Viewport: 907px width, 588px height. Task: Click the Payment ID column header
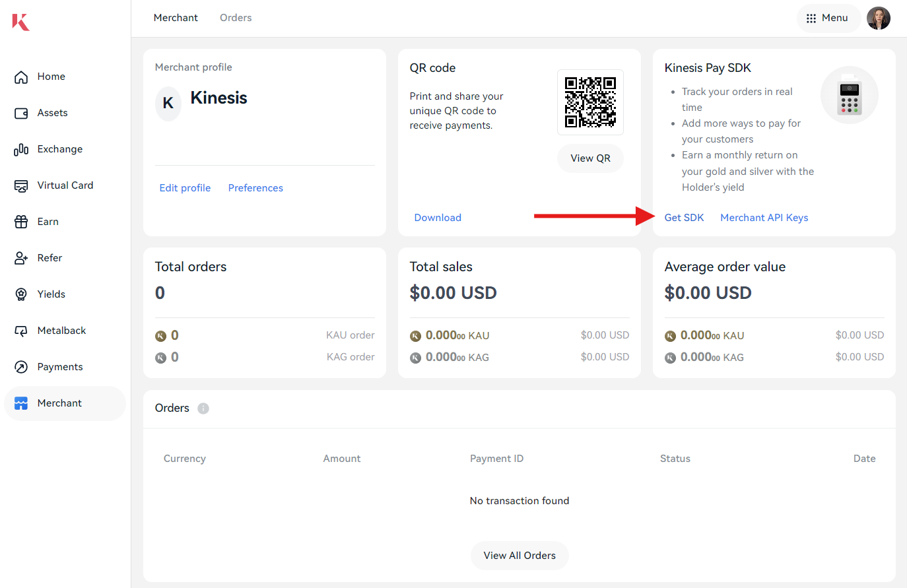496,459
